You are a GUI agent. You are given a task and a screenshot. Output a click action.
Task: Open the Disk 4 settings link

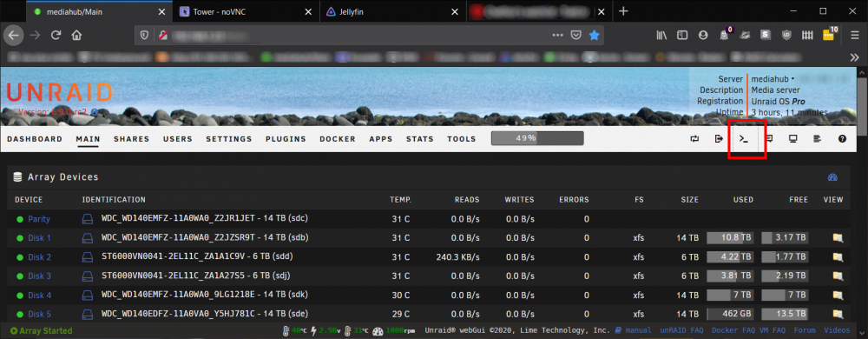point(40,296)
